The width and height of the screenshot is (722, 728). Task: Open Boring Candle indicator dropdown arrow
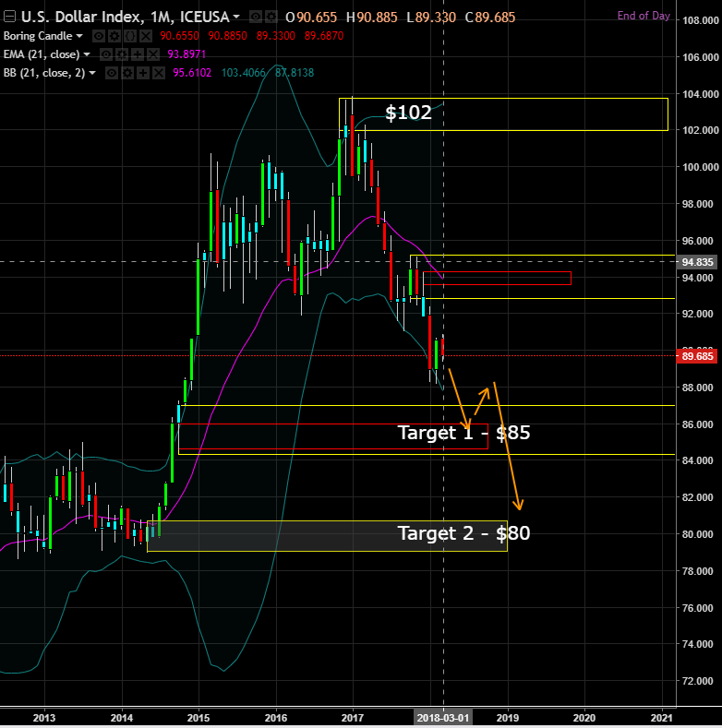79,36
